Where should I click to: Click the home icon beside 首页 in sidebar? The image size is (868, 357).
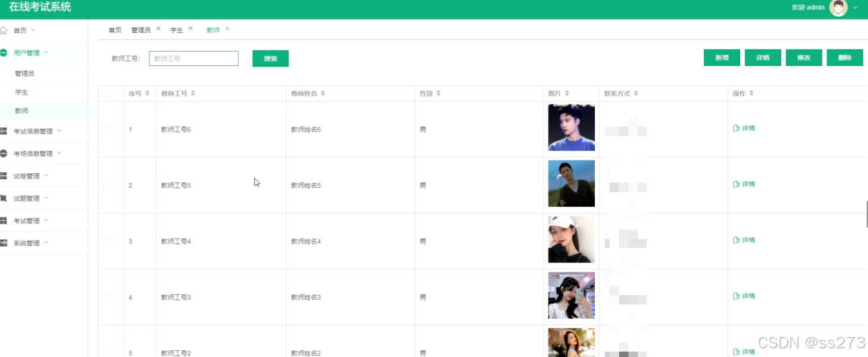3,30
